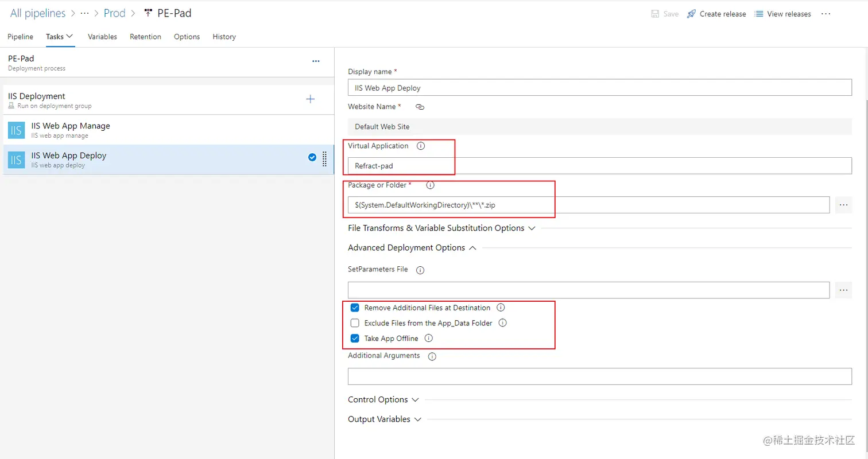The width and height of the screenshot is (868, 459).
Task: Switch to the Variables tab
Action: tap(102, 37)
